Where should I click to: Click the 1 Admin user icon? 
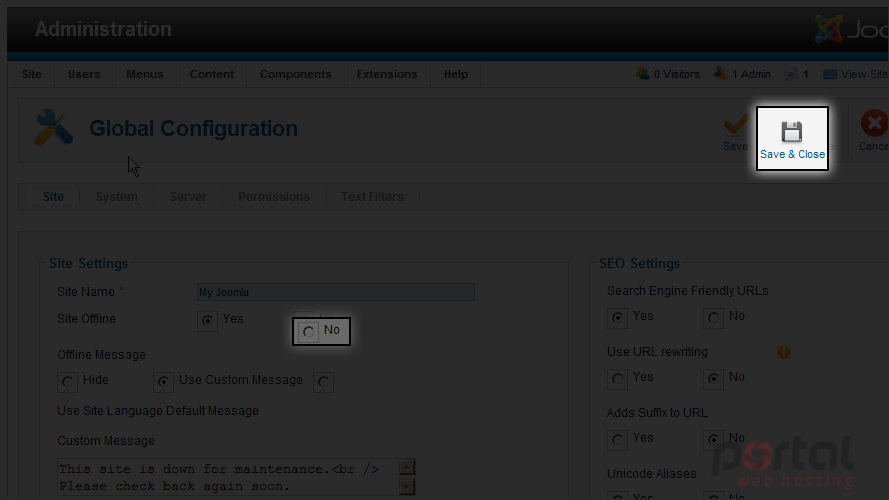(721, 74)
